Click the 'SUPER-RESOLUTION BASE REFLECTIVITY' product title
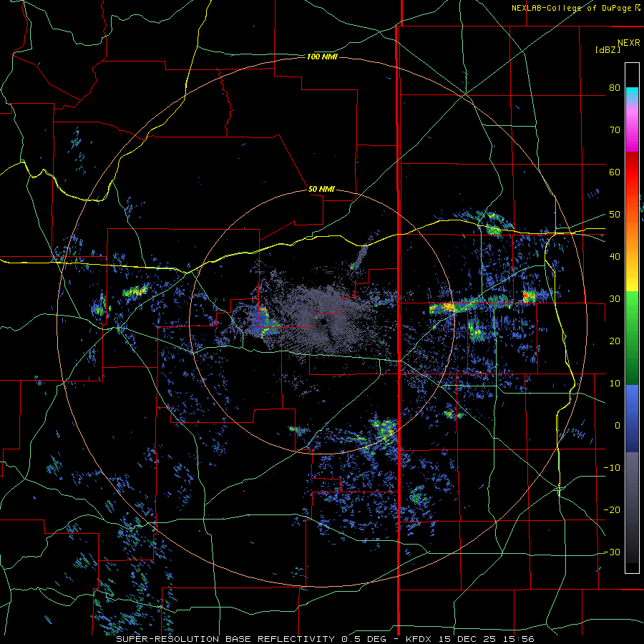Image resolution: width=644 pixels, height=644 pixels. 225,639
